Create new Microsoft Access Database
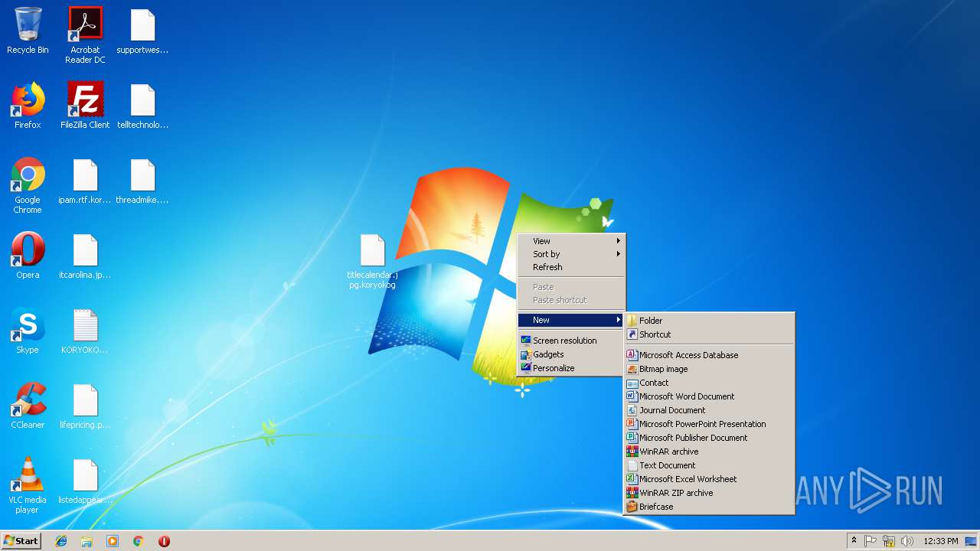Screen dimensions: 980x551 [x=709, y=355]
